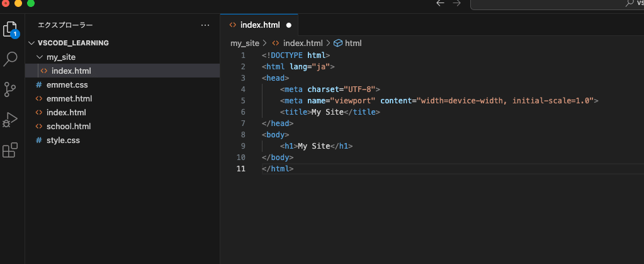Click the school.html file icon
The image size is (644, 264).
39,126
